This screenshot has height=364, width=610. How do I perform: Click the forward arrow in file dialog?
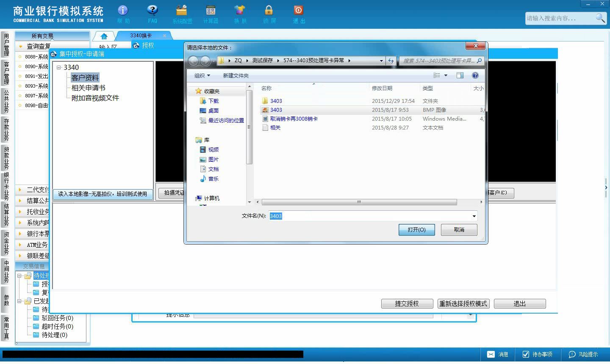click(x=205, y=61)
